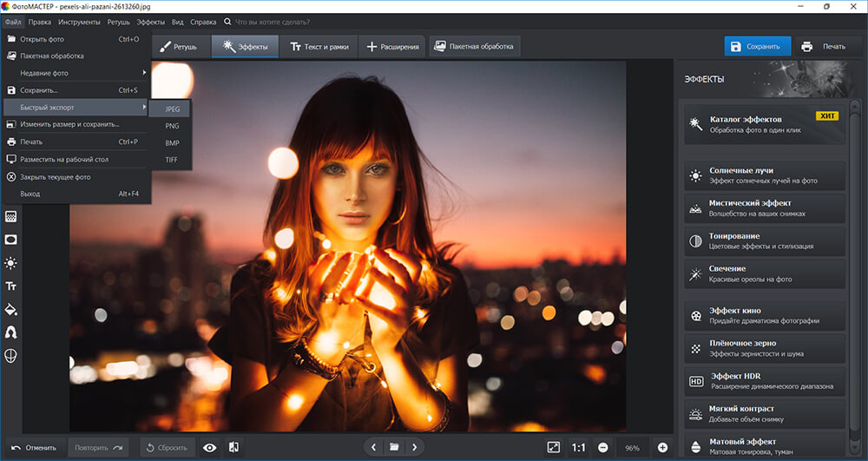The width and height of the screenshot is (868, 461).
Task: Open the Ретушь menu in menu bar
Action: pos(118,22)
